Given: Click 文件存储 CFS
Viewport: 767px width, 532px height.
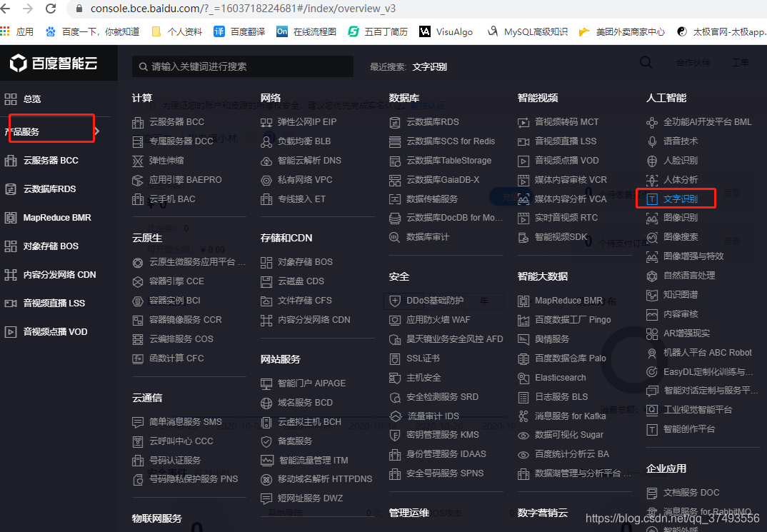Looking at the screenshot, I should (x=305, y=300).
